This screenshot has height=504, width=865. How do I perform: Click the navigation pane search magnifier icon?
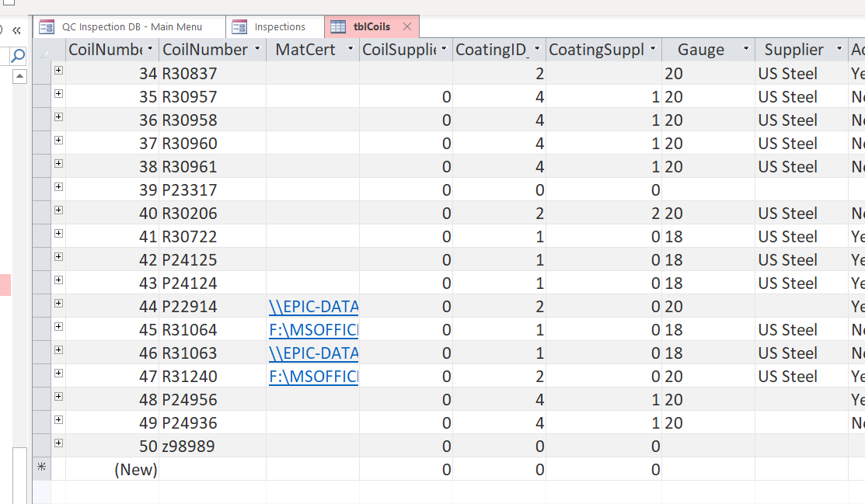click(18, 55)
